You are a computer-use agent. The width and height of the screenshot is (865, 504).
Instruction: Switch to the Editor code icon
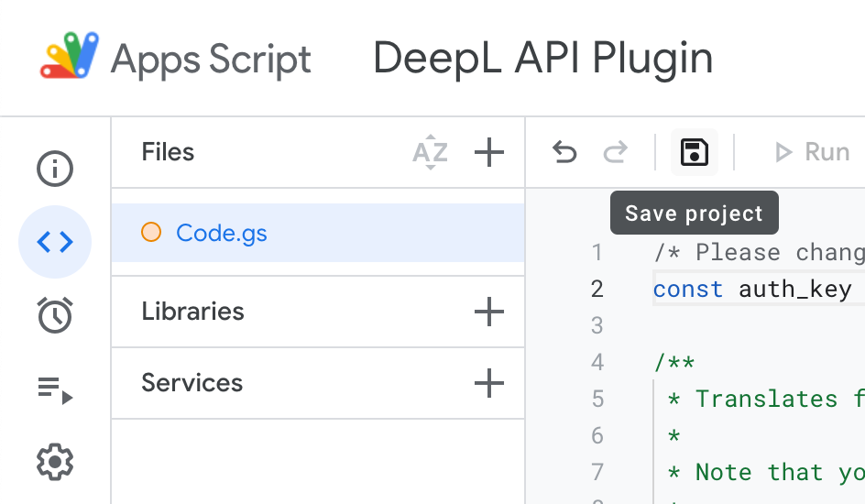55,242
